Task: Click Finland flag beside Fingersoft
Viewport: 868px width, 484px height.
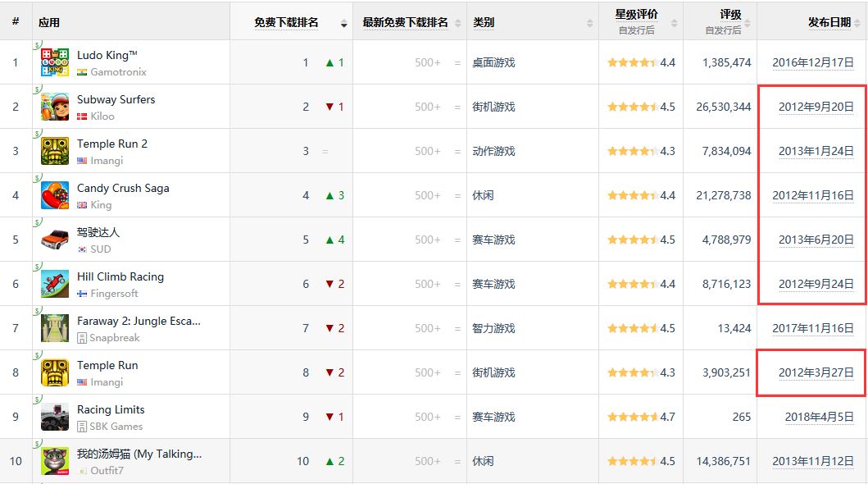Action: point(82,294)
